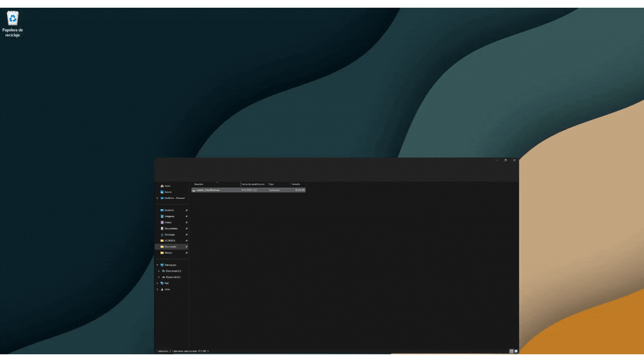Image resolution: width=644 pixels, height=362 pixels.
Task: Select the Installer_DirectPrint.exe file
Action: [208, 190]
